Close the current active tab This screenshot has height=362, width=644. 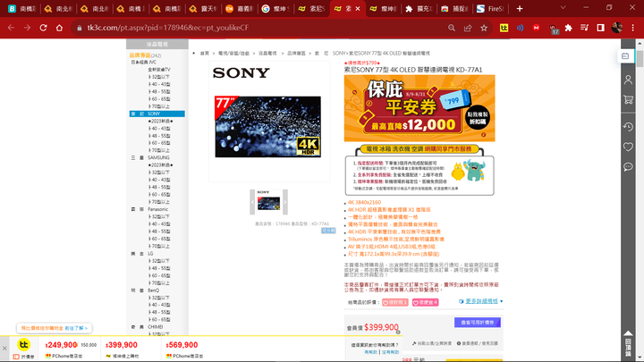click(x=358, y=9)
